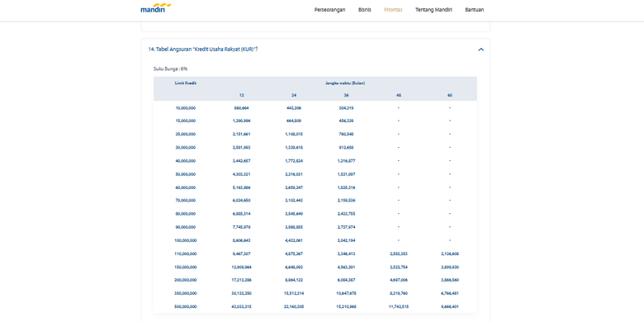Click the 15,000,000 credit limit cell

pos(186,121)
